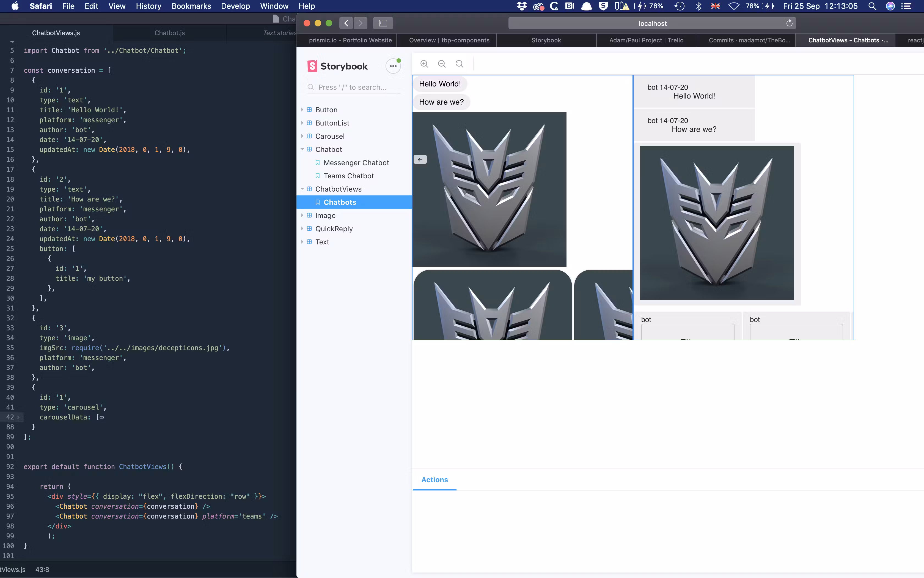Viewport: 924px width, 578px height.
Task: Switch to the Storybook browser tab
Action: (546, 40)
